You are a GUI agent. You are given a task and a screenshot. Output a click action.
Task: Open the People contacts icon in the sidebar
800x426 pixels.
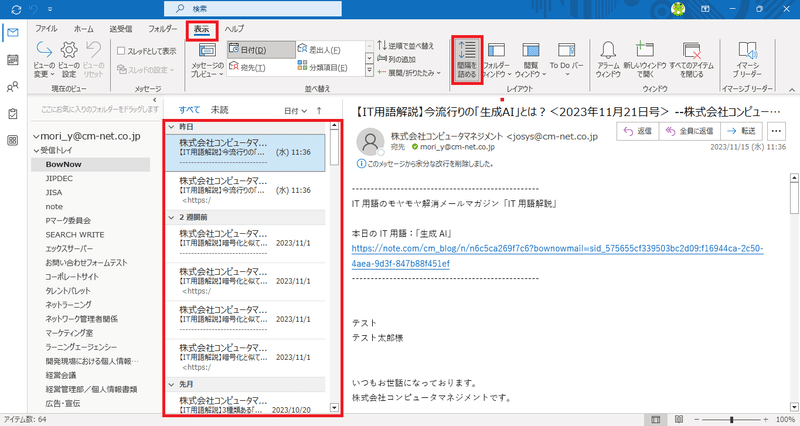pos(13,87)
